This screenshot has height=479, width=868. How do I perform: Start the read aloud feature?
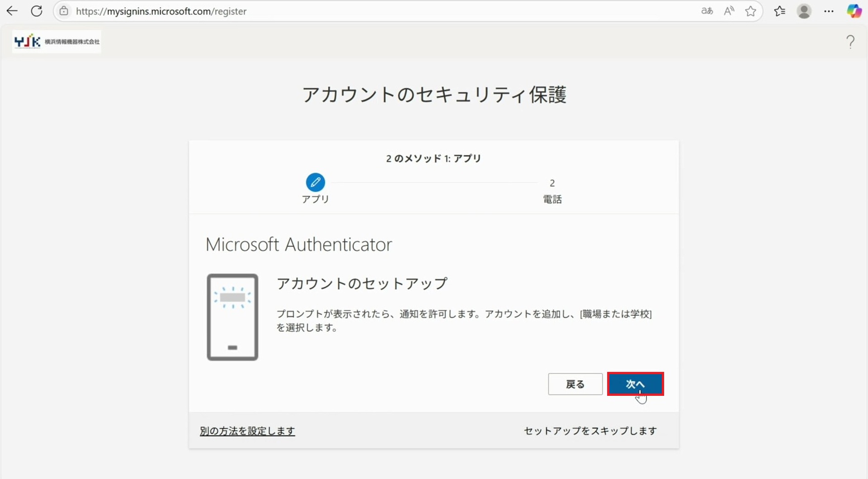click(x=729, y=11)
